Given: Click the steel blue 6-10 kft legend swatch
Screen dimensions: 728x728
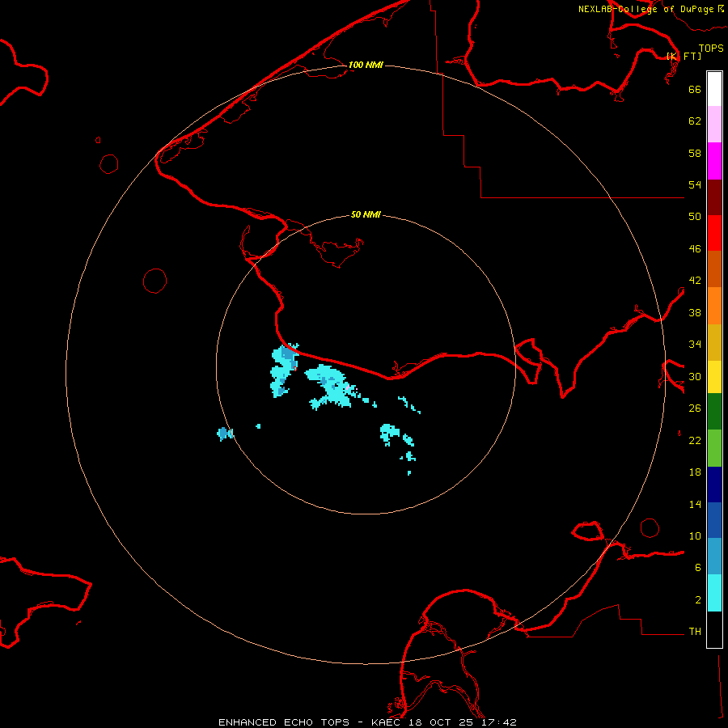Looking at the screenshot, I should 714,557.
